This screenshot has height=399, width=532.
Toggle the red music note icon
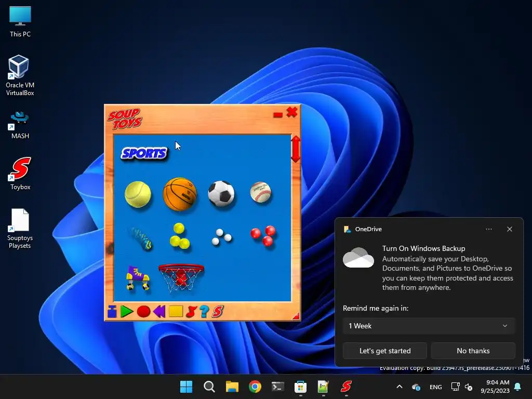(x=191, y=312)
